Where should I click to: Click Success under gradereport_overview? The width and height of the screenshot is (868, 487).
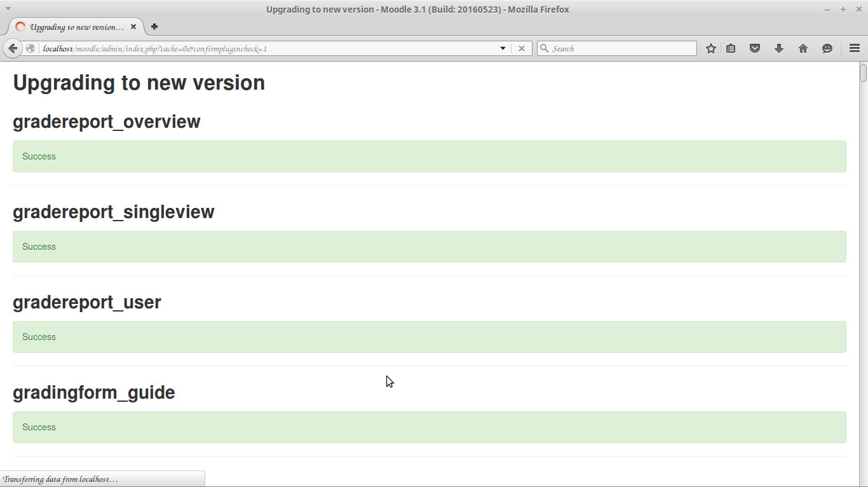click(x=39, y=156)
